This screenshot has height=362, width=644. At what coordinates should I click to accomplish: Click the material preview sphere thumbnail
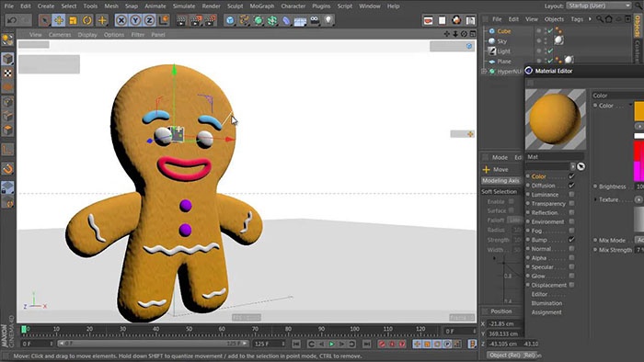[x=556, y=119]
